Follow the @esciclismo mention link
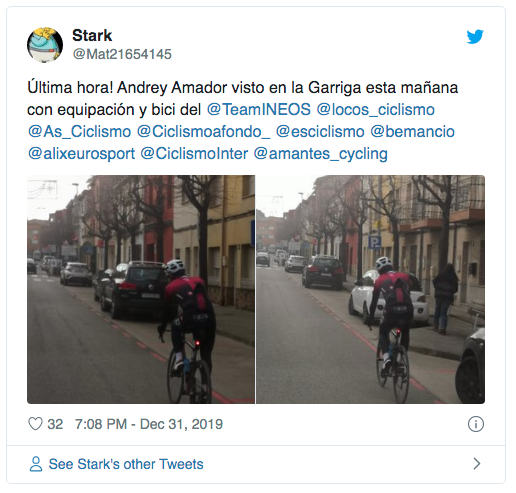The height and width of the screenshot is (493, 516). [x=320, y=132]
